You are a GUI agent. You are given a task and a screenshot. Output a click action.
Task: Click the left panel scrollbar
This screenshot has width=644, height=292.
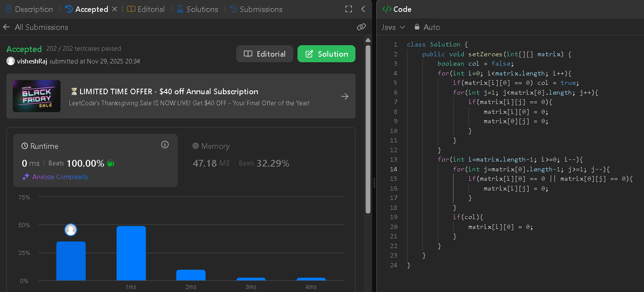tap(368, 129)
